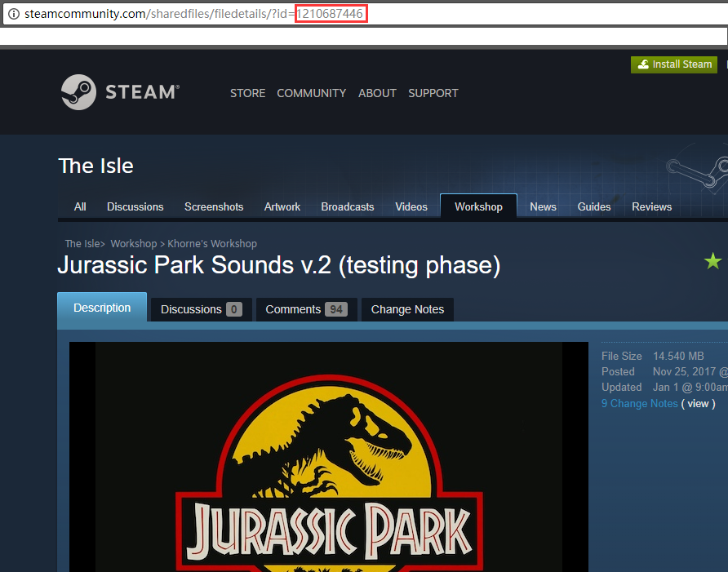728x572 pixels.
Task: Switch to the Videos tab
Action: (411, 206)
